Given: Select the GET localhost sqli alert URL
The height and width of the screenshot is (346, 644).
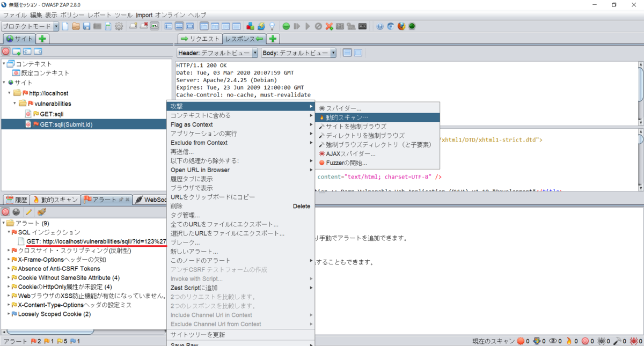Looking at the screenshot, I should tap(97, 241).
